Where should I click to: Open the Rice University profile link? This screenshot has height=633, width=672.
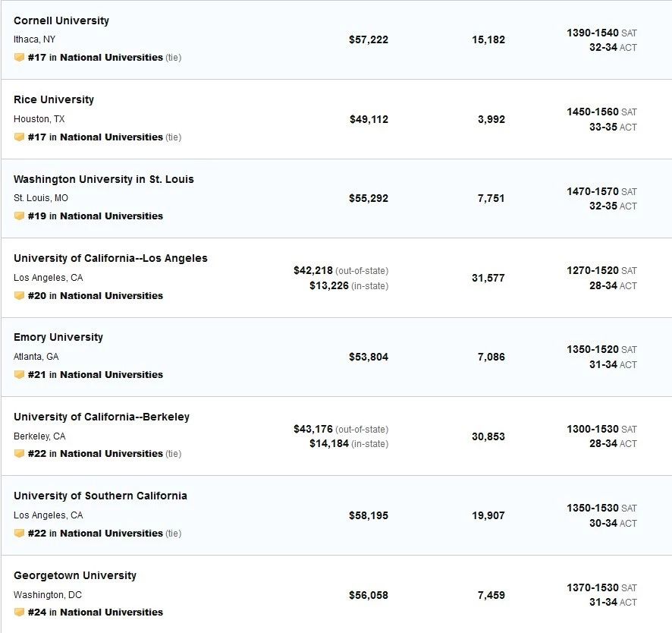[x=54, y=99]
